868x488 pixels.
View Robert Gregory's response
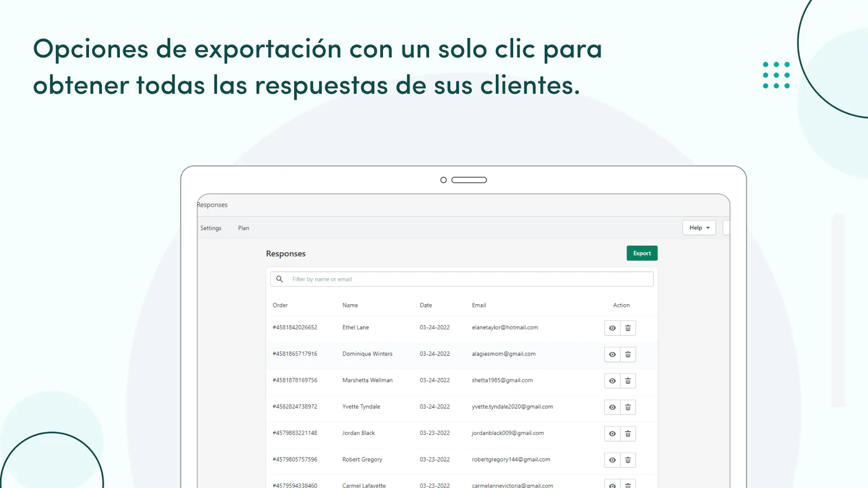click(612, 460)
